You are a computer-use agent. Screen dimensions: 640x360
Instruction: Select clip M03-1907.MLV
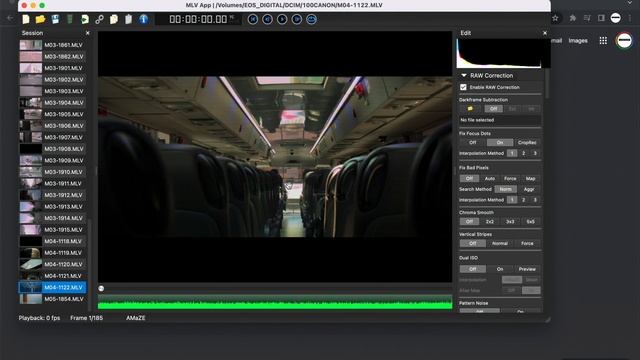(53, 137)
